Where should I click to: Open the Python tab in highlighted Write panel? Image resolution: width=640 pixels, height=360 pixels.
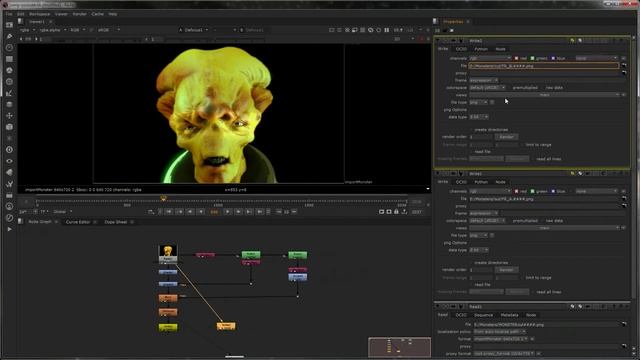pyautogui.click(x=481, y=49)
